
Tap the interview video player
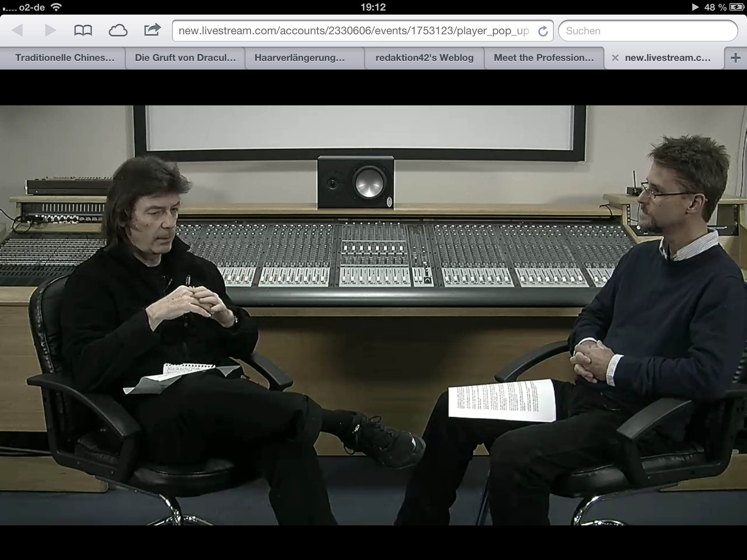coord(373,315)
